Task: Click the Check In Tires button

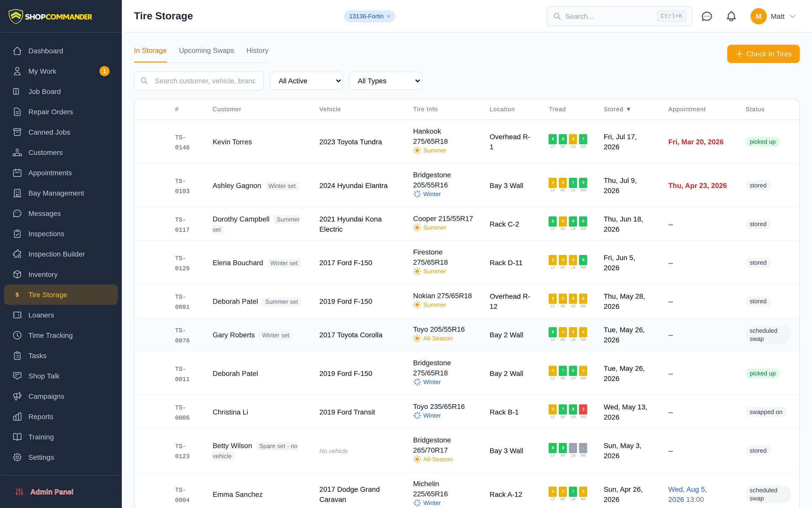Action: tap(763, 54)
